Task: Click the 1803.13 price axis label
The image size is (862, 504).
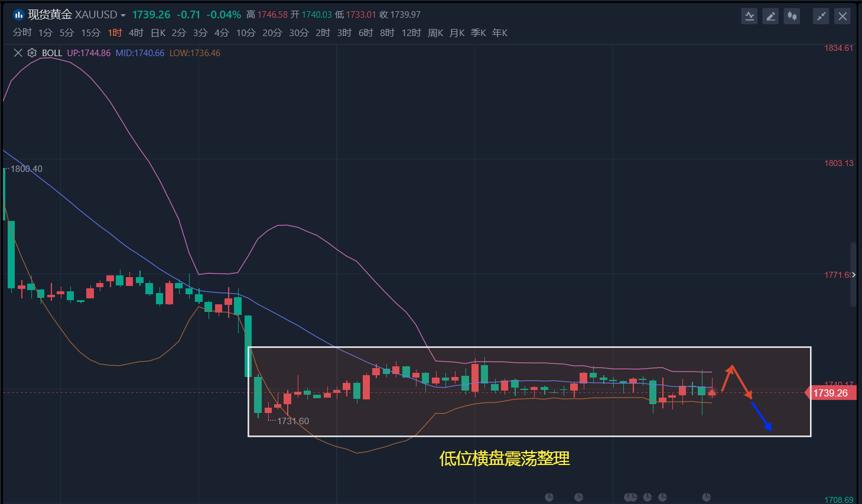Action: [x=839, y=163]
